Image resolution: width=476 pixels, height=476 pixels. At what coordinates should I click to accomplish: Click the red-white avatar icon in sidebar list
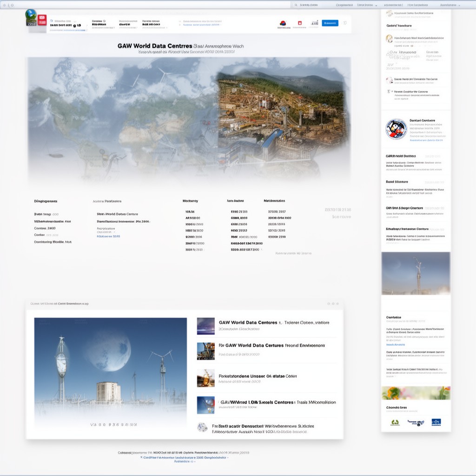click(x=389, y=80)
